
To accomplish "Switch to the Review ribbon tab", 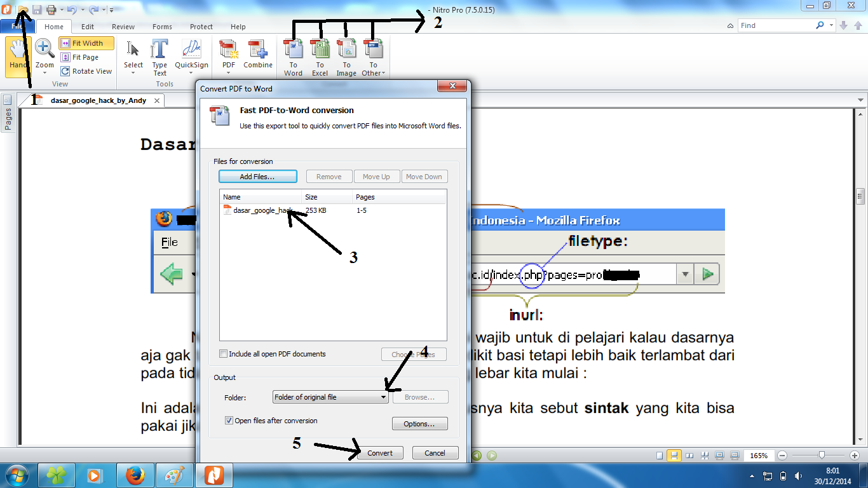I will pyautogui.click(x=123, y=27).
